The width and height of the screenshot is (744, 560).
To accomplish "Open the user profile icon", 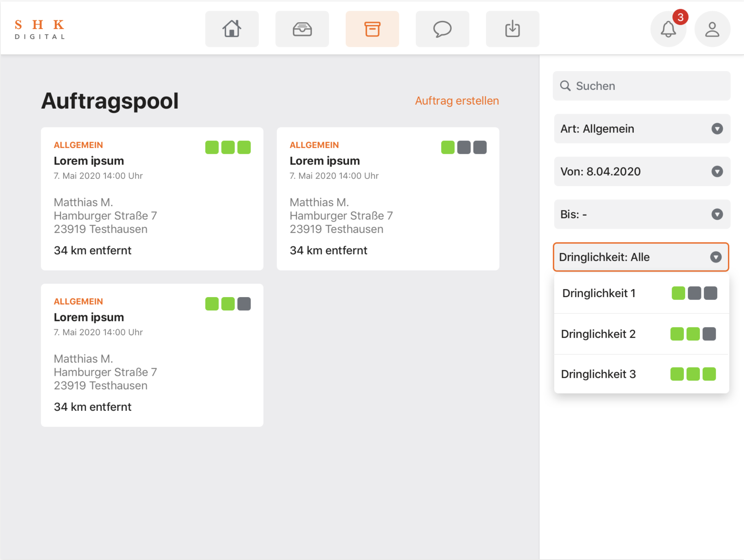I will click(x=712, y=29).
